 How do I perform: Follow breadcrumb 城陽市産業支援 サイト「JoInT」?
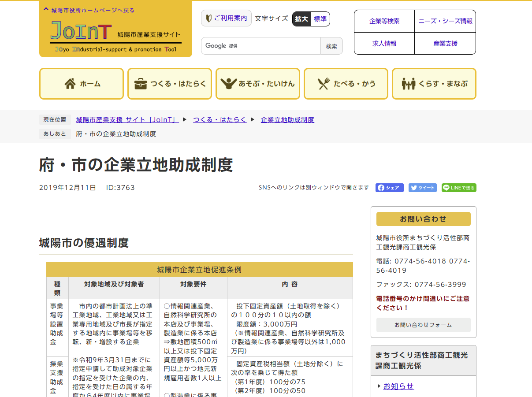pos(127,120)
